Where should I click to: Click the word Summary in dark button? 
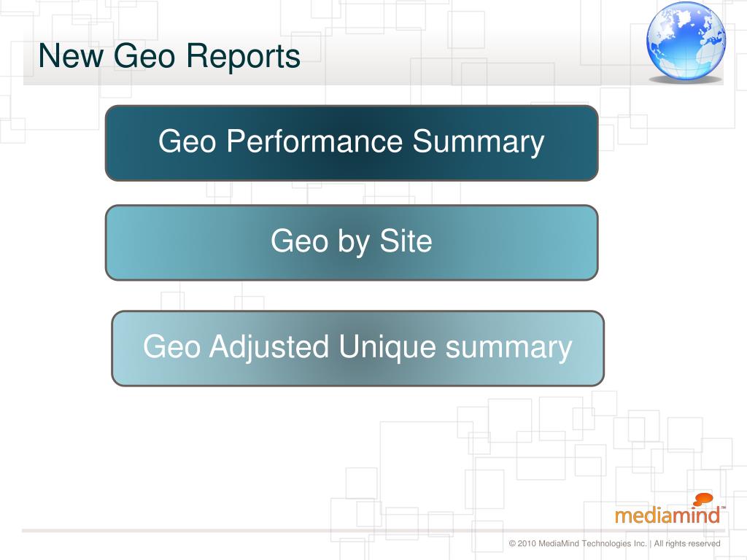tap(478, 142)
